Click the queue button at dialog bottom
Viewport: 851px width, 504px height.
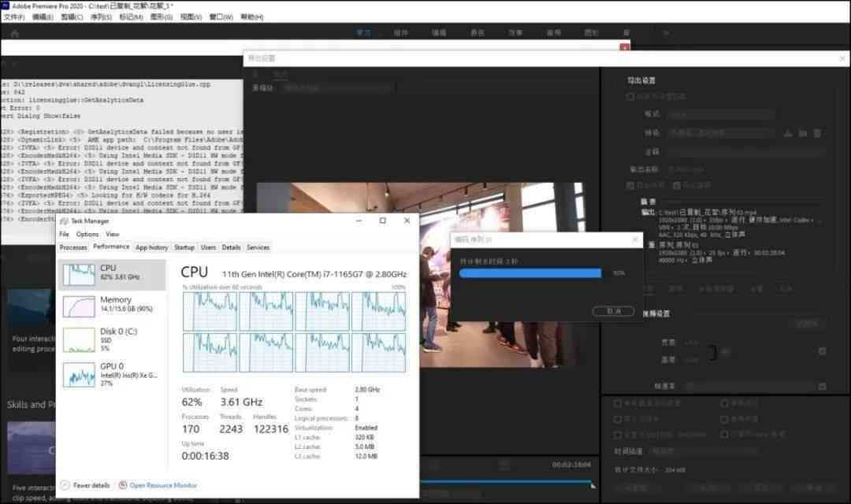point(711,487)
